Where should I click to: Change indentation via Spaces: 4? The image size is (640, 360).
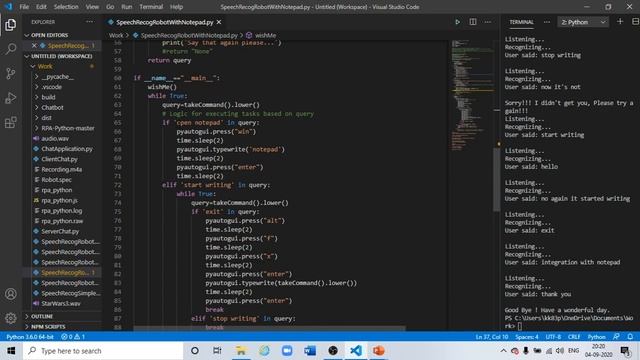527,337
